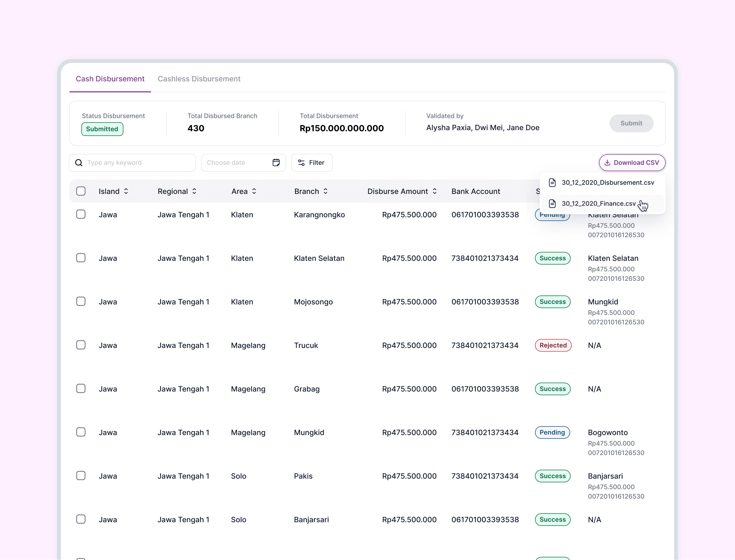Switch to Cashless Disbursement tab
This screenshot has width=735, height=560.
point(199,79)
